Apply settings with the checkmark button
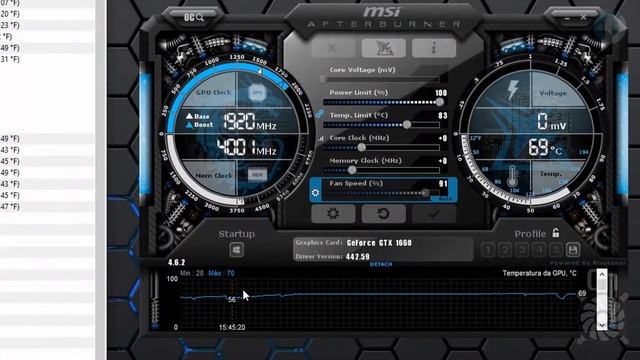The height and width of the screenshot is (360, 640). [433, 213]
